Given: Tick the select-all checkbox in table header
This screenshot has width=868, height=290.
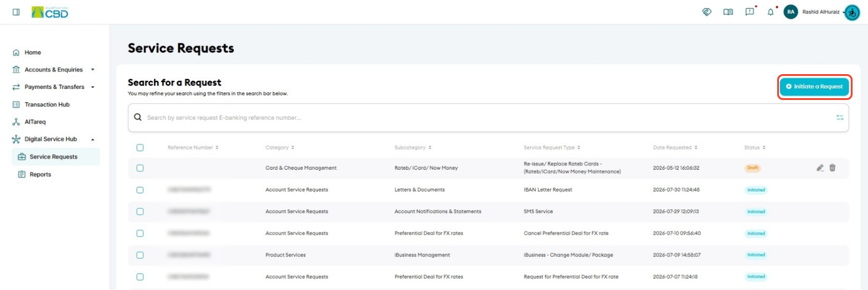Looking at the screenshot, I should coord(140,148).
